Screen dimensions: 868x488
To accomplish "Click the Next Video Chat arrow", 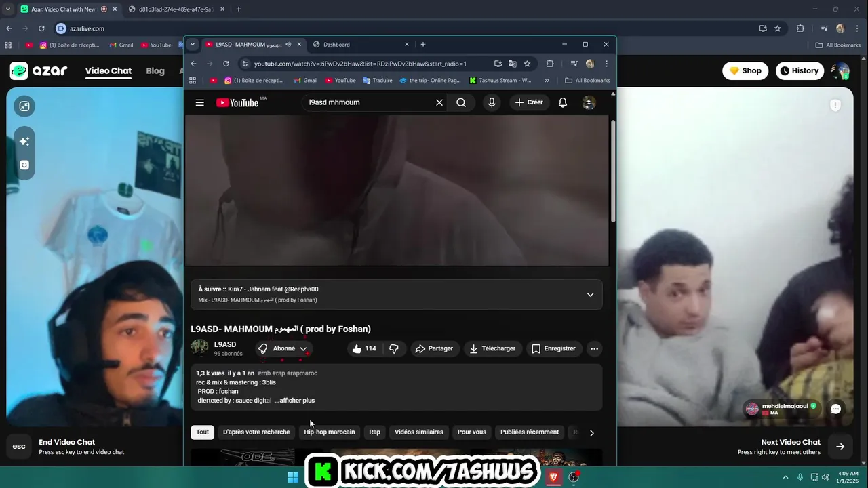I will tap(840, 447).
